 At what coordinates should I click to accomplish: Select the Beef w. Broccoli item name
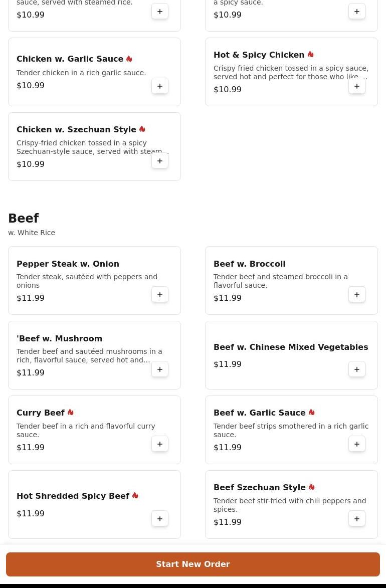pos(249,264)
